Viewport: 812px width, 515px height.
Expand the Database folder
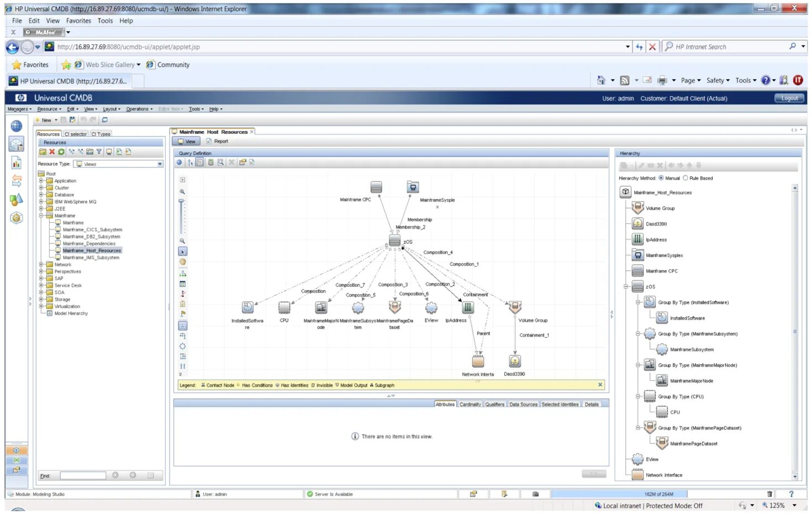point(41,195)
